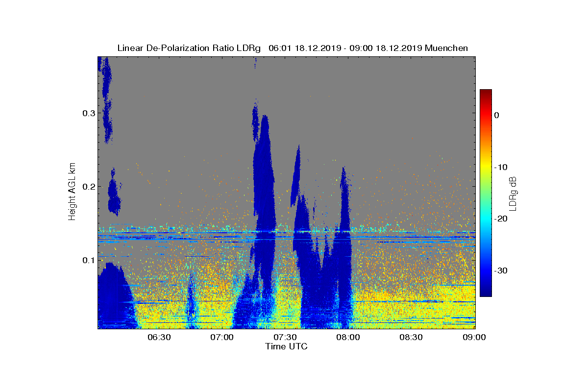
Task: Click the colorbar value label -10
Action: [501, 167]
